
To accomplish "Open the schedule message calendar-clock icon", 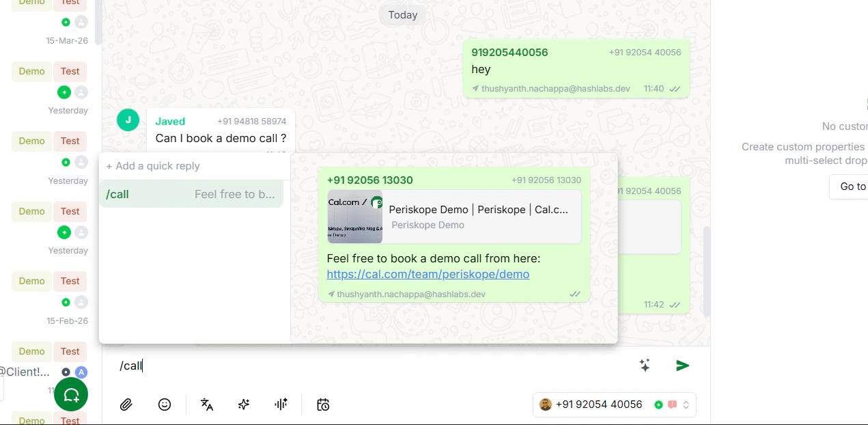I will 323,405.
